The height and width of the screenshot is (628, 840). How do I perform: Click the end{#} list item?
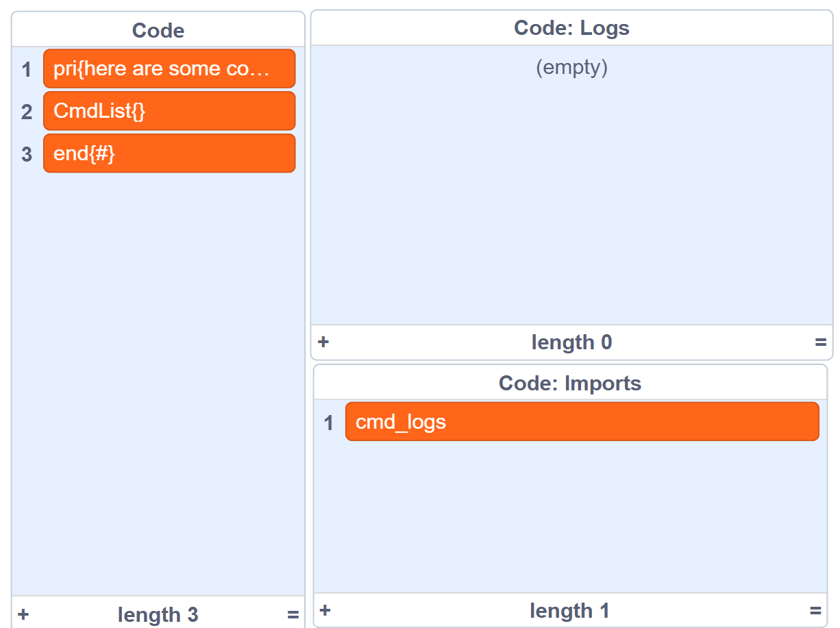click(x=169, y=153)
